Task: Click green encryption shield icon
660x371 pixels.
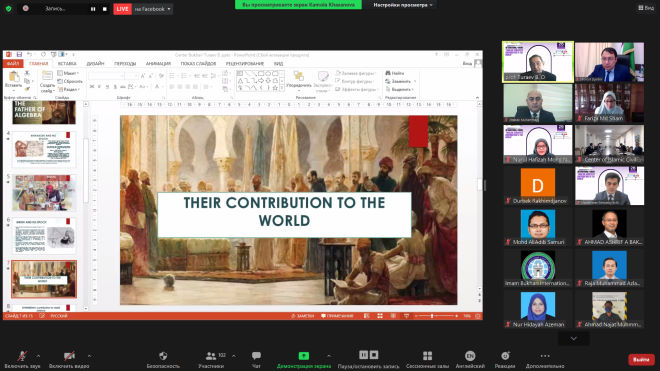Action: coord(8,8)
